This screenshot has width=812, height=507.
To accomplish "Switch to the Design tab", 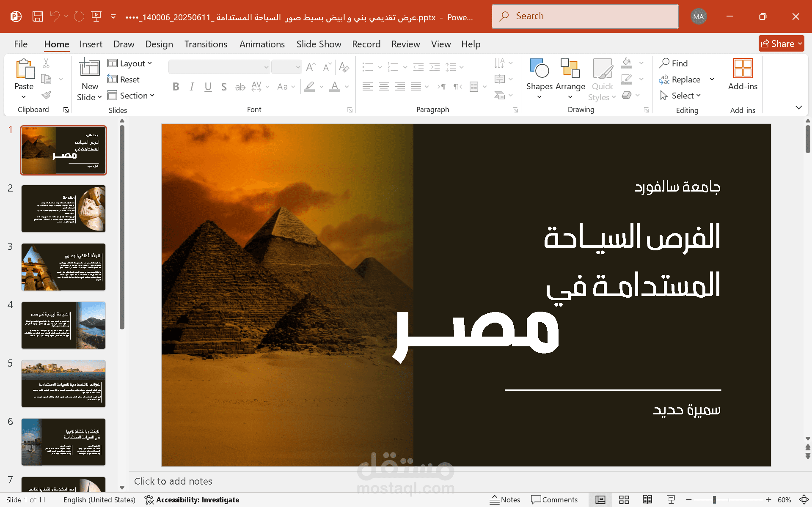I will (x=159, y=44).
